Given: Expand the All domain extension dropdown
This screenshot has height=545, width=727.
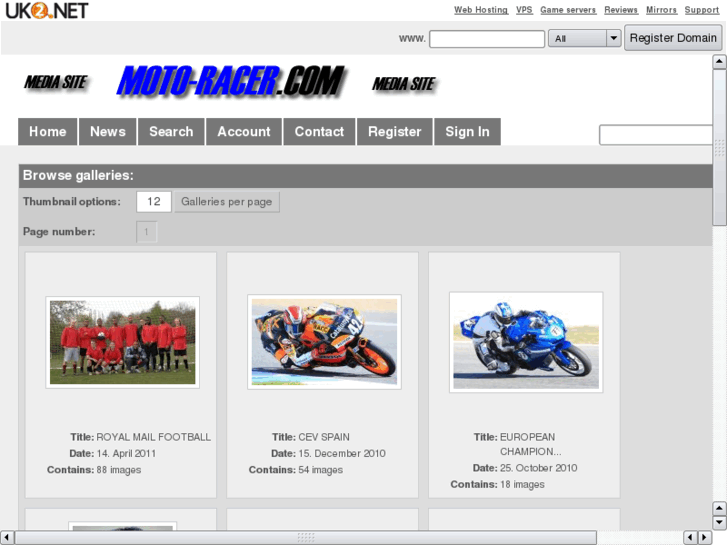Looking at the screenshot, I should coord(584,38).
